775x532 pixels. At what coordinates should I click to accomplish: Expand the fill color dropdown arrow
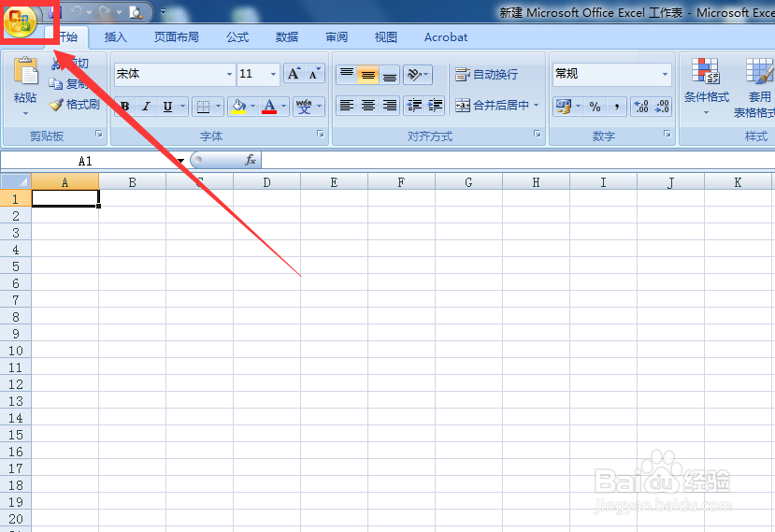253,107
